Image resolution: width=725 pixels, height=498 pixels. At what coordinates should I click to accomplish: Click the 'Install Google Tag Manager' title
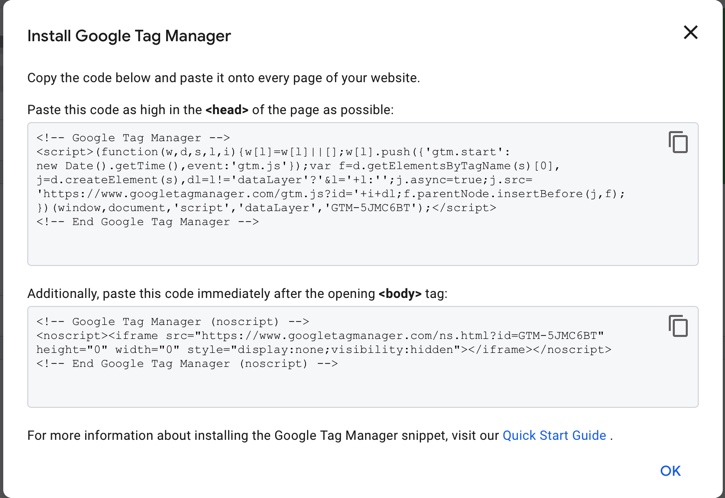tap(129, 36)
